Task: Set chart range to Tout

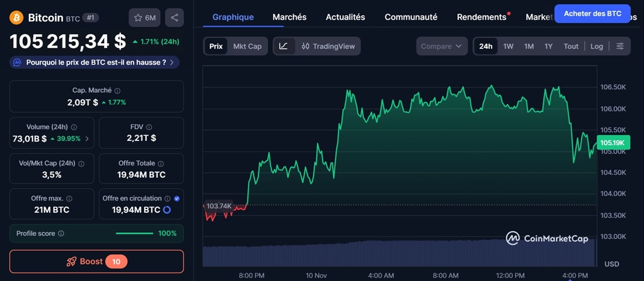Action: tap(571, 46)
